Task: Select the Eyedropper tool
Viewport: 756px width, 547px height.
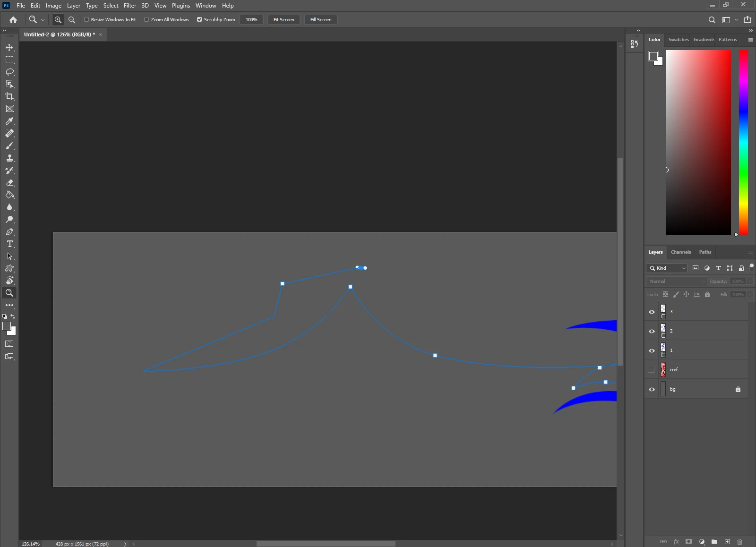Action: [9, 121]
